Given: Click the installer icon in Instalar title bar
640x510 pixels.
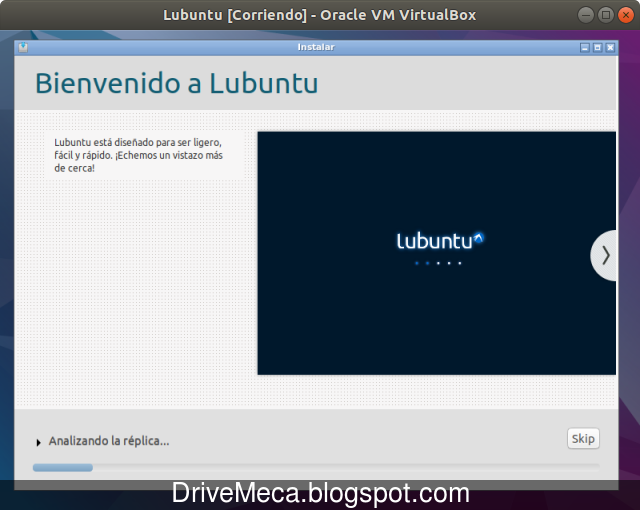Looking at the screenshot, I should pos(23,47).
